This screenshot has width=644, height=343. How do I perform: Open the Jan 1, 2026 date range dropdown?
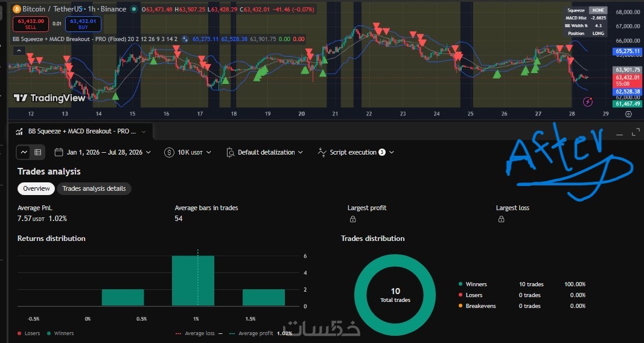pos(103,152)
